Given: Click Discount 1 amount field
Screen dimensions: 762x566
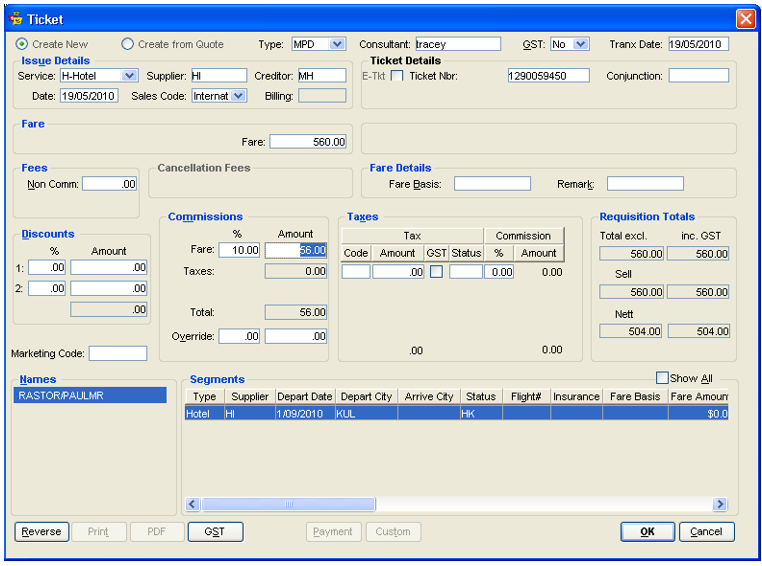Looking at the screenshot, I should pos(108,267).
